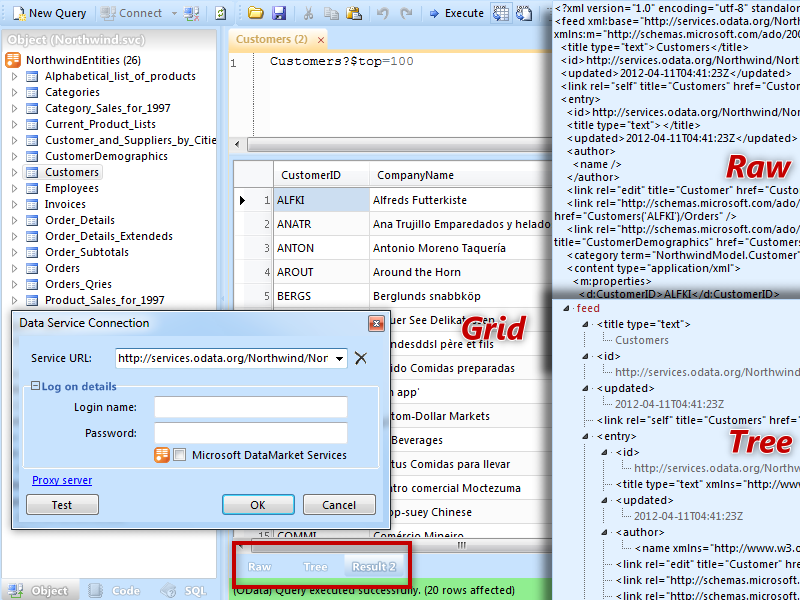Click the copy icon in the toolbar

[332, 13]
